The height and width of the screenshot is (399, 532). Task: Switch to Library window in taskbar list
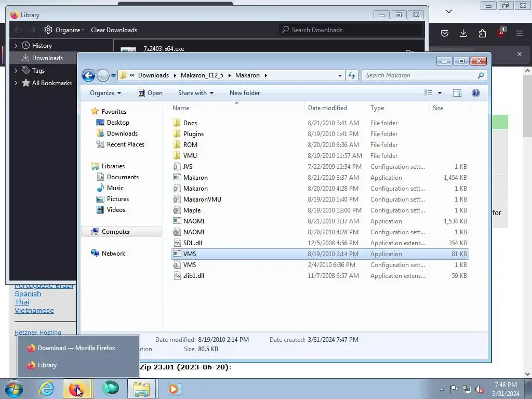pos(78,365)
